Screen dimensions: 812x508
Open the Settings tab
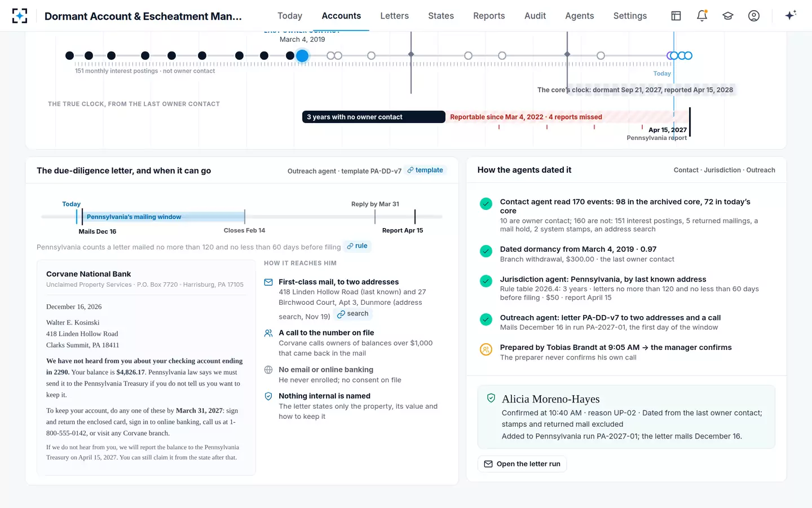pos(630,16)
